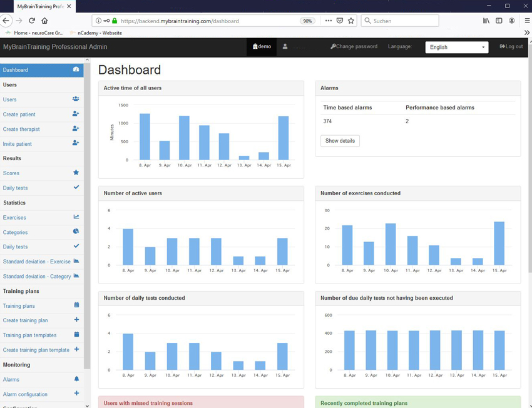Open the English language dropdown

click(x=456, y=47)
